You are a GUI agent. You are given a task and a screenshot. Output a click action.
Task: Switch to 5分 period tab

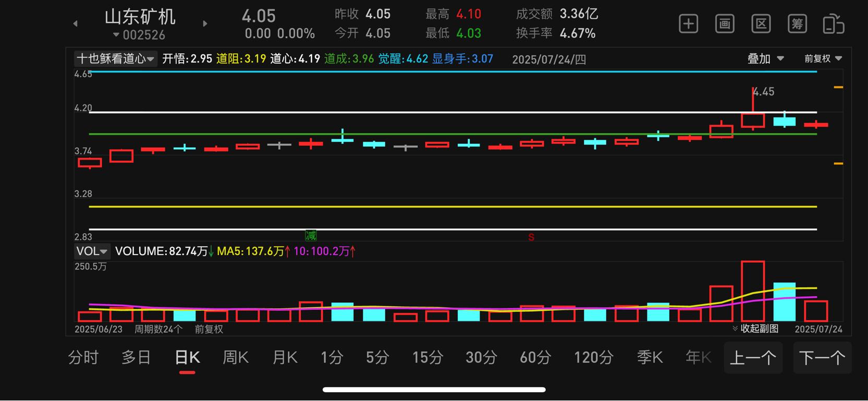click(377, 358)
